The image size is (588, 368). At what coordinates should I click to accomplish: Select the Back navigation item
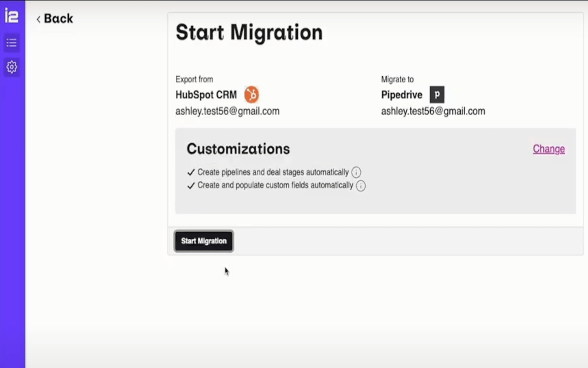(55, 19)
